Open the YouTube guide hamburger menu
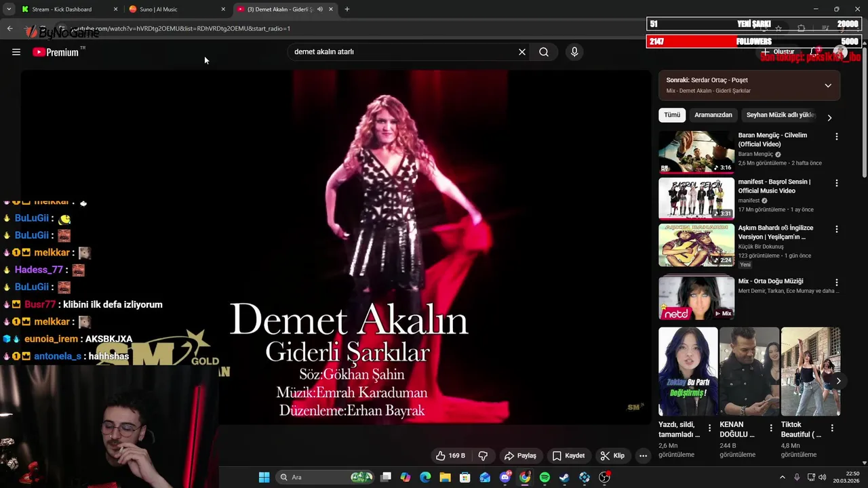Screen dimensions: 868x488 pyautogui.click(x=16, y=52)
